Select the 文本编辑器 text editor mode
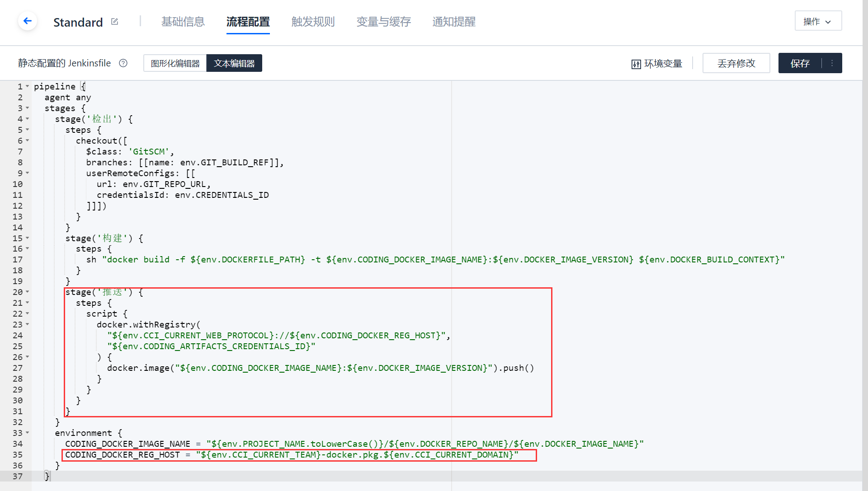 (234, 63)
